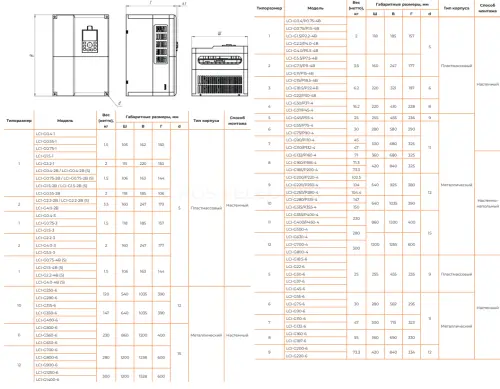Select the 'Типоразмер' header in the right table
Image resolution: width=500 pixels, height=389 pixels.
pos(269,8)
